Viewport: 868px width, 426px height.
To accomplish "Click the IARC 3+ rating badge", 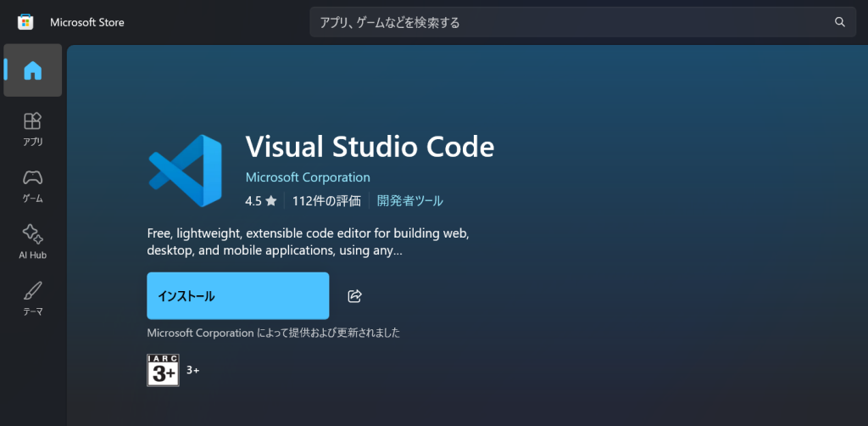I will pyautogui.click(x=163, y=370).
